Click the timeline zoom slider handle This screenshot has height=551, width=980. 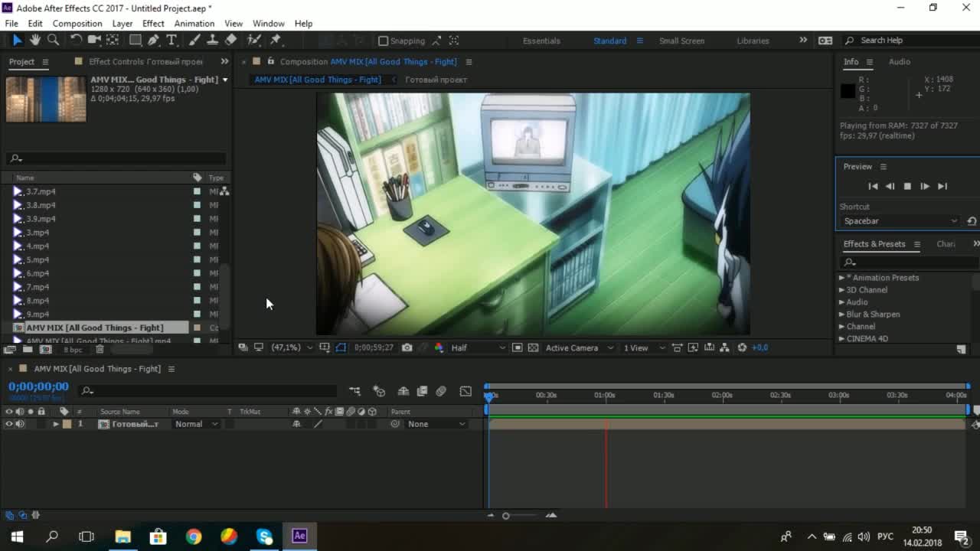(x=505, y=516)
